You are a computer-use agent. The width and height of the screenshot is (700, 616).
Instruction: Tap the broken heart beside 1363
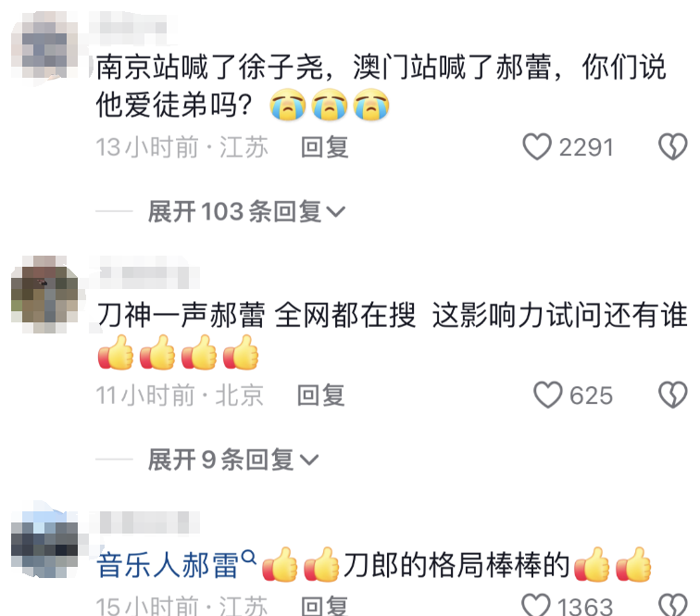click(x=673, y=605)
